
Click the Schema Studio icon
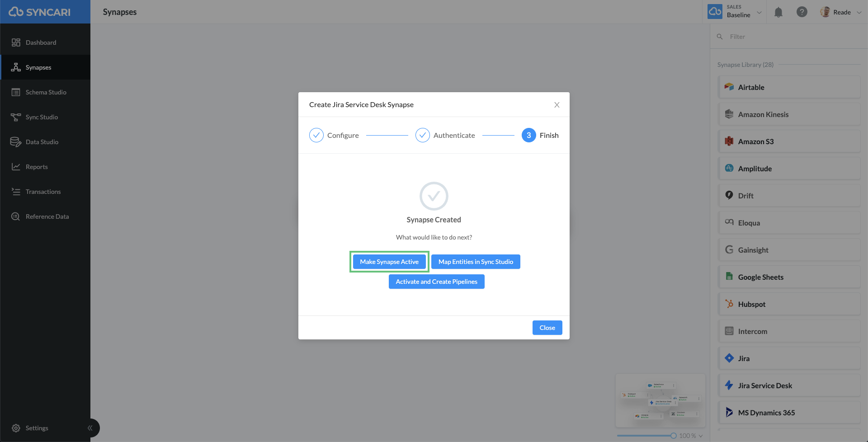(x=16, y=92)
